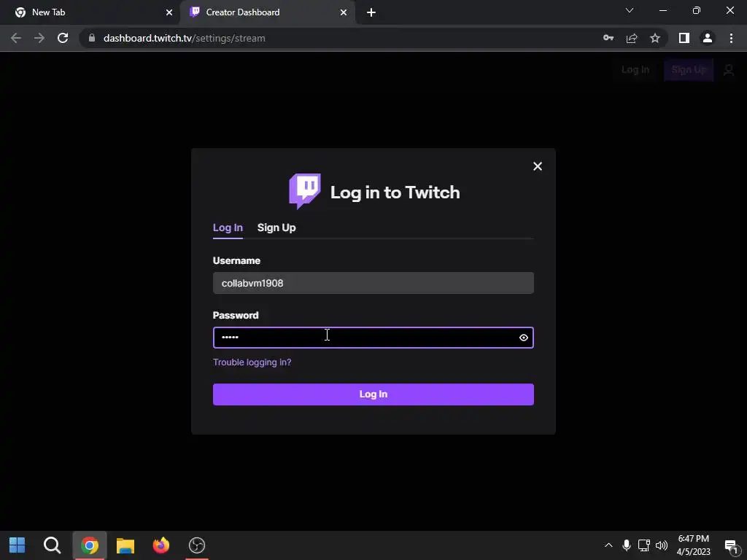Open the Chrome profile avatar menu
The width and height of the screenshot is (747, 560).
[708, 38]
